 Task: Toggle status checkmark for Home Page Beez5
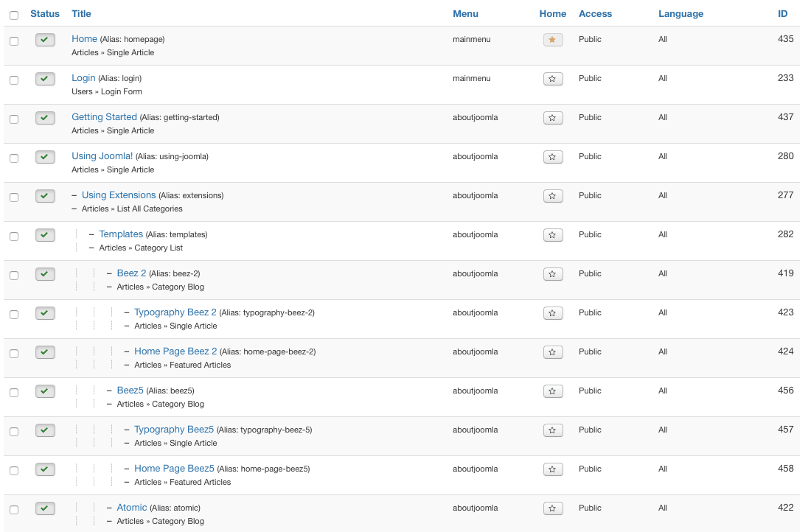tap(45, 469)
